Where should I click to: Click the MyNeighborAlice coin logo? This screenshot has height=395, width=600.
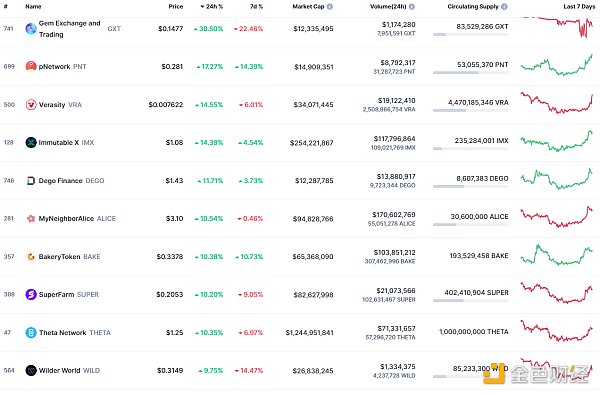(31, 219)
